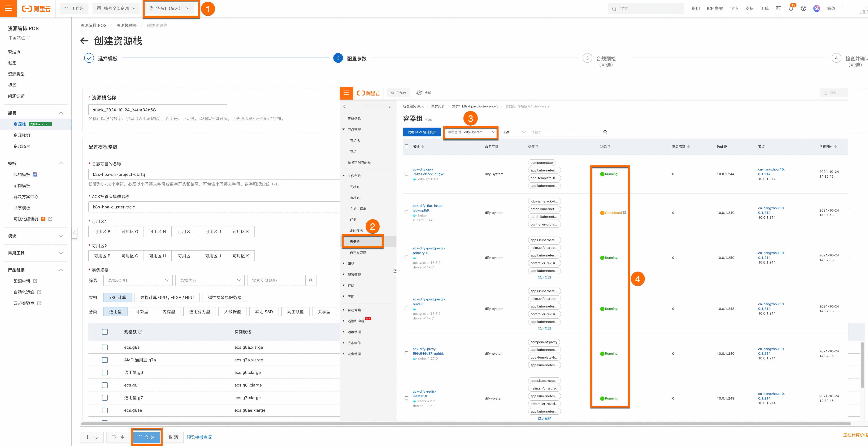Select the 计算型 category tab
Viewport: 868px width, 446px height.
tap(142, 312)
